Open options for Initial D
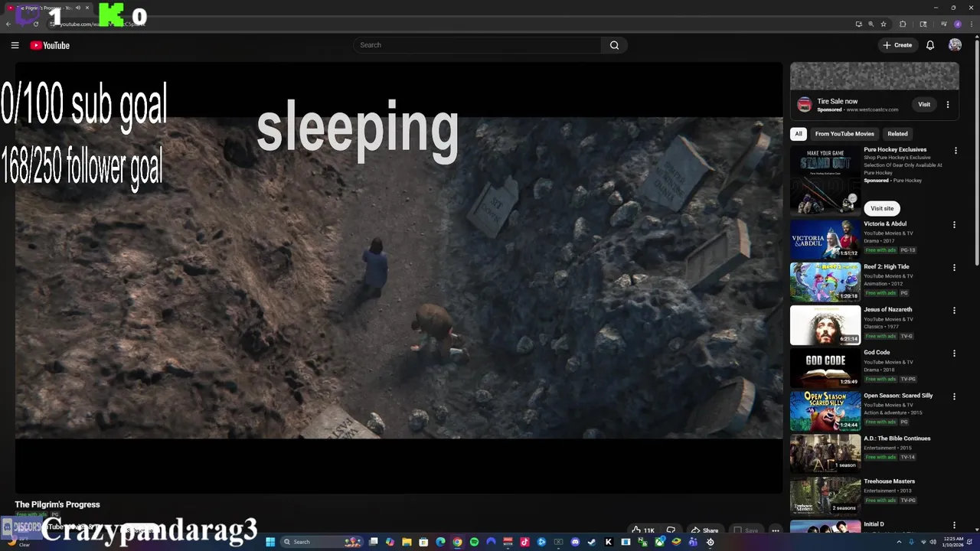Screen dimensions: 980x551 (954, 525)
